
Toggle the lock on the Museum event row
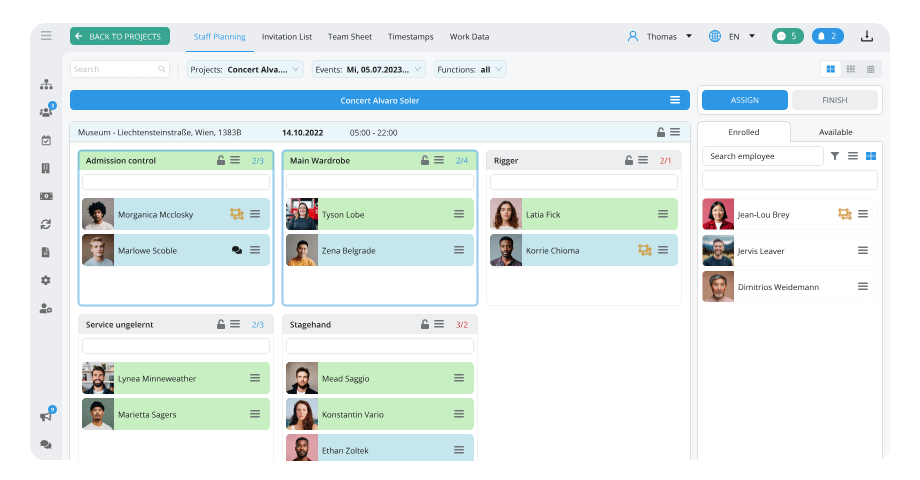pos(661,132)
